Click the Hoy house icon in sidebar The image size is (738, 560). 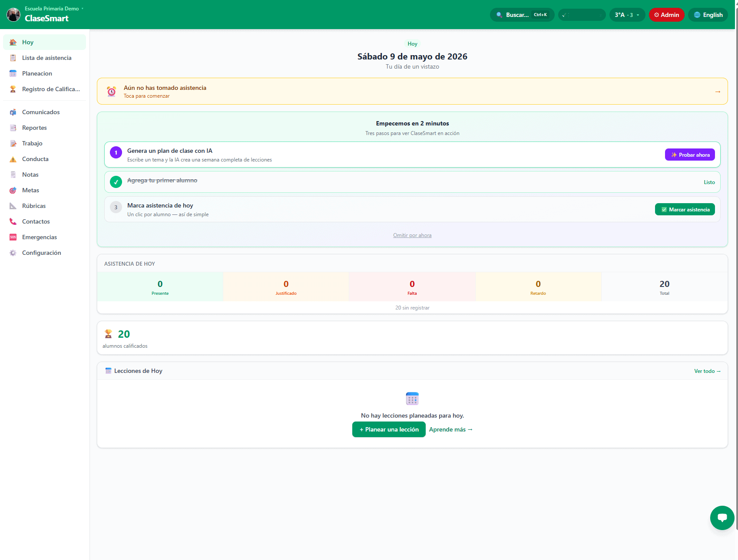coord(13,42)
